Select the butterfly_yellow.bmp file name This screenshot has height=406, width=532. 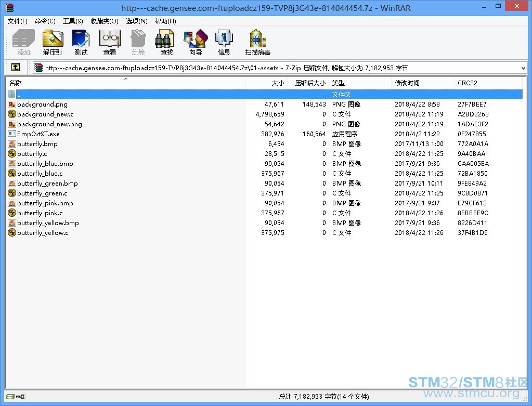[48, 223]
